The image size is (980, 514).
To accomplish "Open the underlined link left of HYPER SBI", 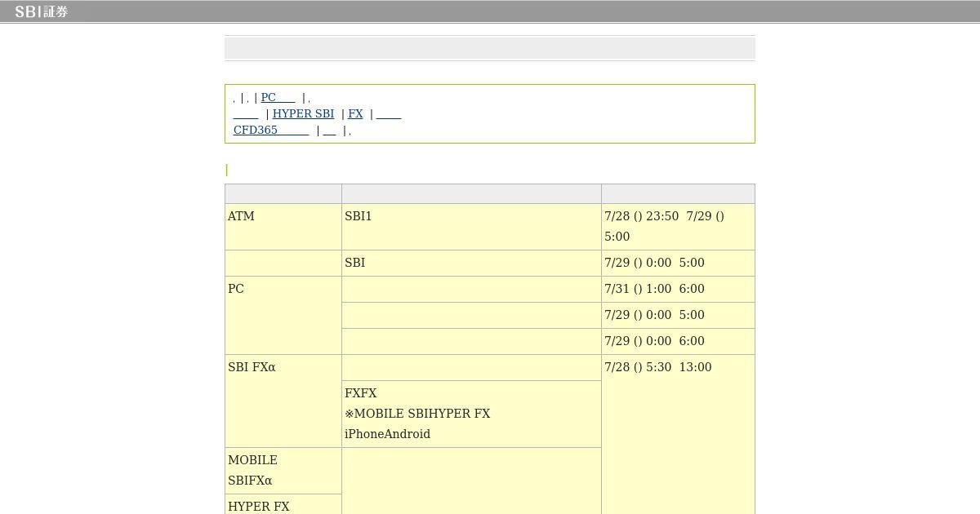I will (x=246, y=113).
